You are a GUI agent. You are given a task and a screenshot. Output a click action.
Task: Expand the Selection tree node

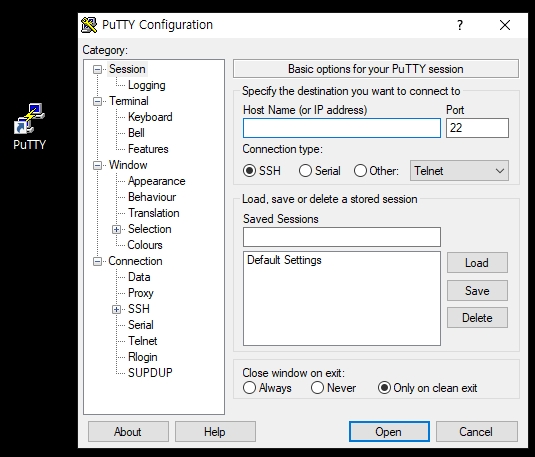pyautogui.click(x=116, y=229)
